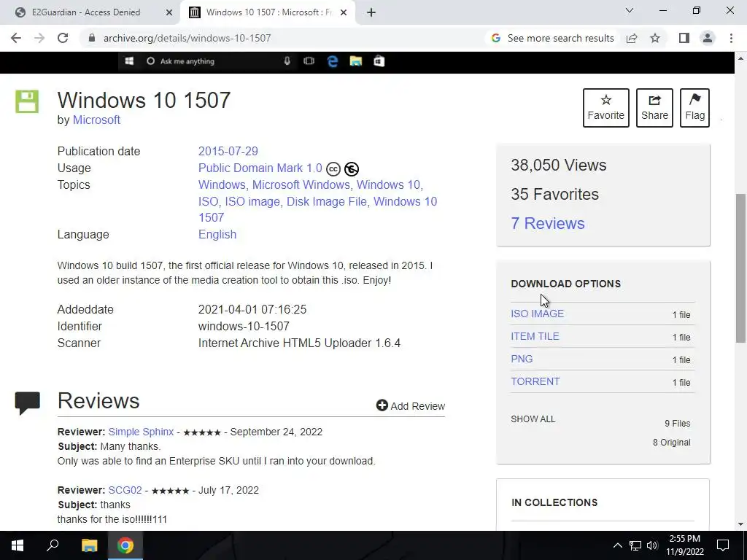Open the clock showing 2:55 PM
This screenshot has height=560, width=747.
[684, 545]
